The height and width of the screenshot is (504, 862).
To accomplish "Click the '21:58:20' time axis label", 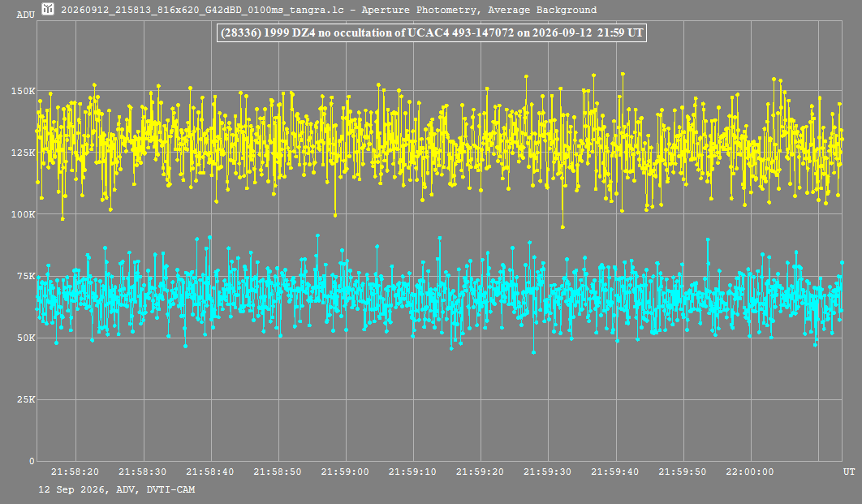I will pos(75,472).
